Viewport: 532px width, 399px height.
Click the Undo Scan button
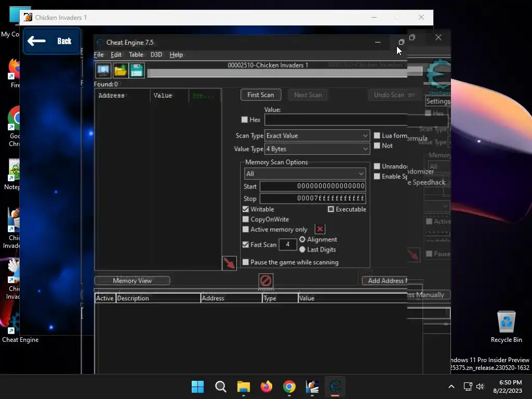click(389, 95)
